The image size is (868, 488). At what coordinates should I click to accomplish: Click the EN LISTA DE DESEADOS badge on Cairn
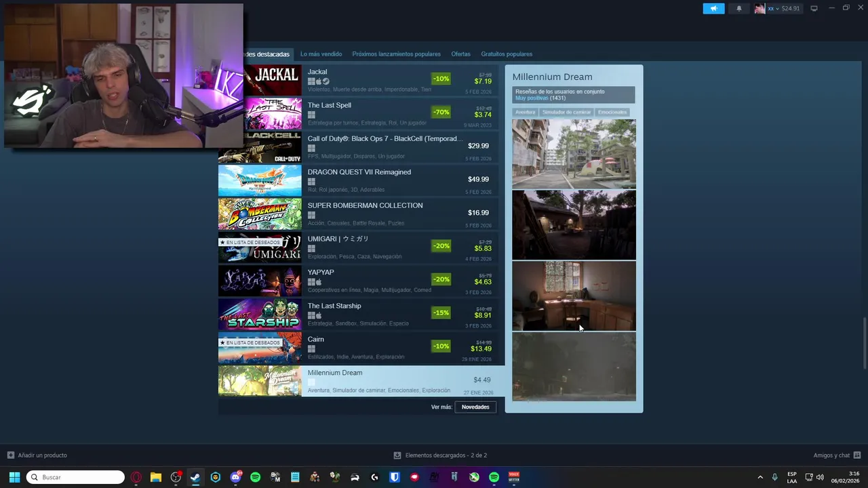point(250,342)
